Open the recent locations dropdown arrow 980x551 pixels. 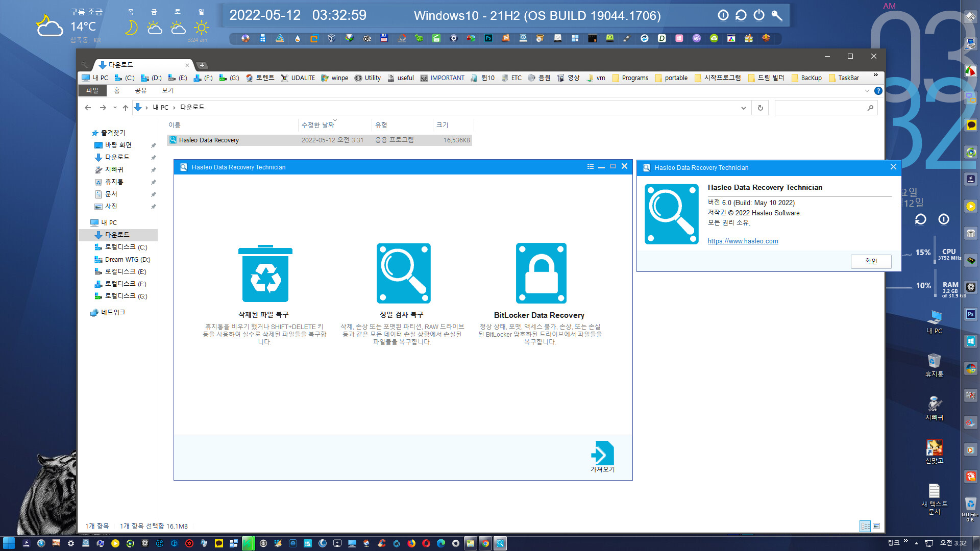pos(115,108)
